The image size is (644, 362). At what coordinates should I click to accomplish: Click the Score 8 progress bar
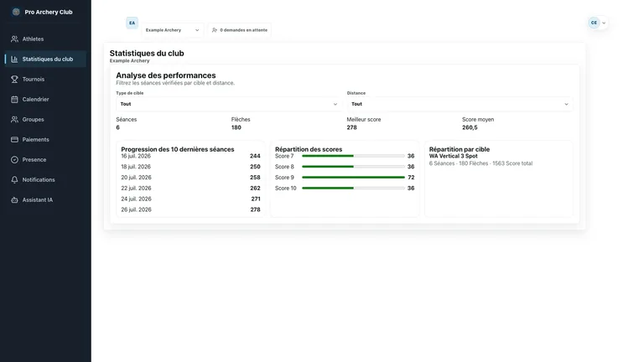(x=353, y=167)
